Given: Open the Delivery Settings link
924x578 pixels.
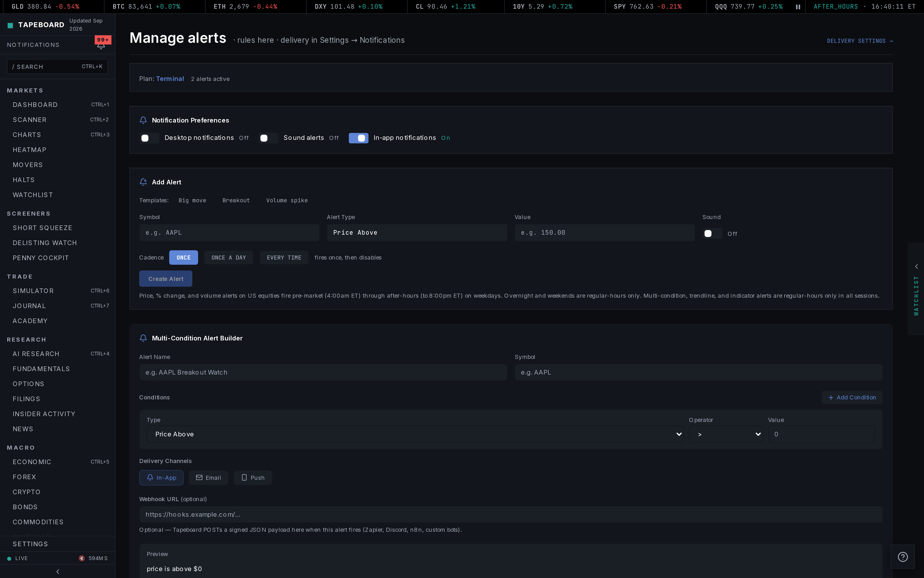Looking at the screenshot, I should (x=860, y=41).
